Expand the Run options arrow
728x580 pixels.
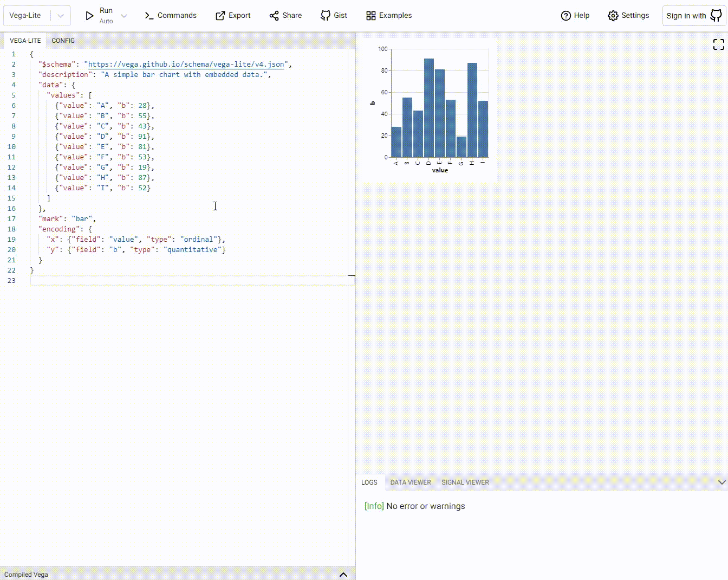[124, 16]
